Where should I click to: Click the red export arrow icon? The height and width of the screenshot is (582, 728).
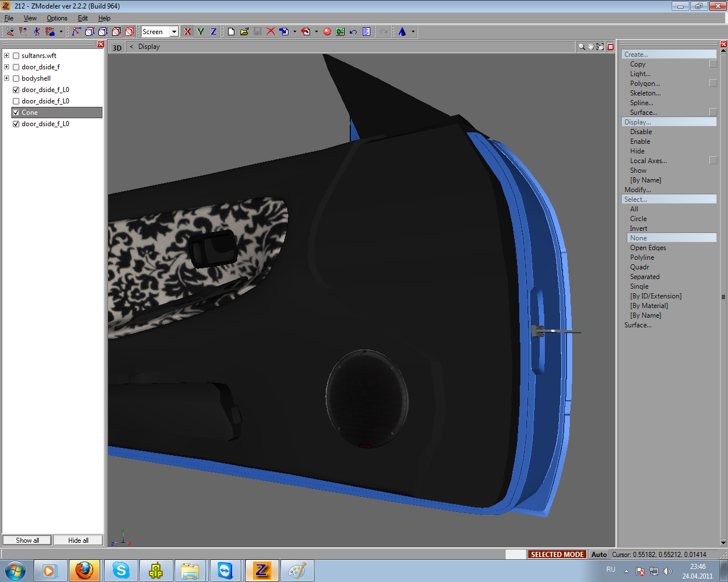[306, 32]
